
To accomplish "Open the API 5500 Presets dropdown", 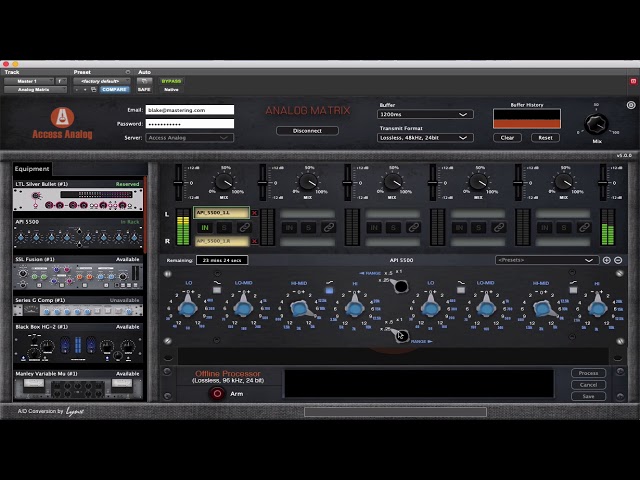I will tap(547, 260).
